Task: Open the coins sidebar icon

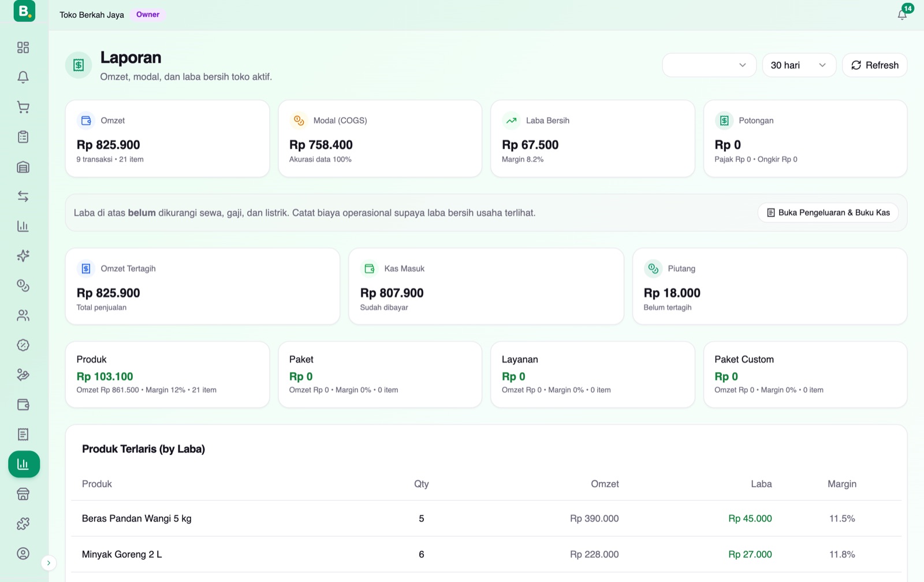Action: click(x=23, y=286)
